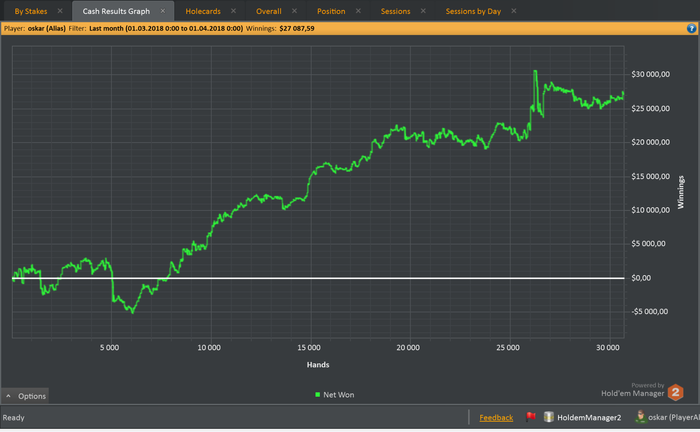Switch to the Position tab

coord(331,11)
